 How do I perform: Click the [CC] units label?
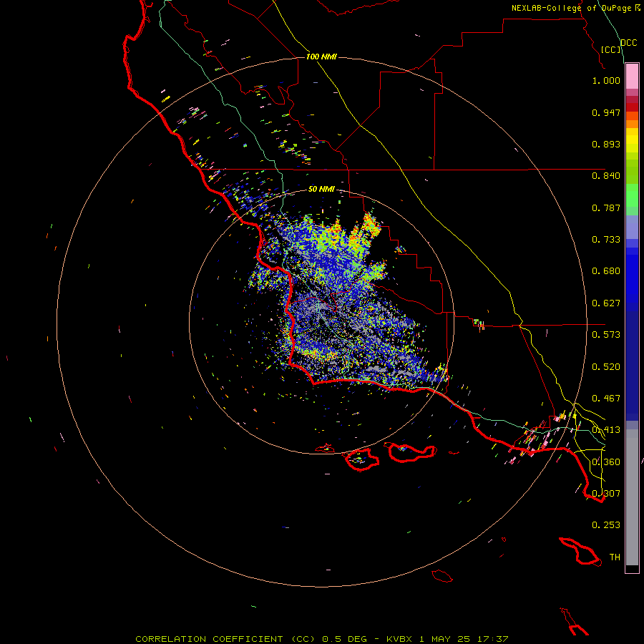click(611, 49)
